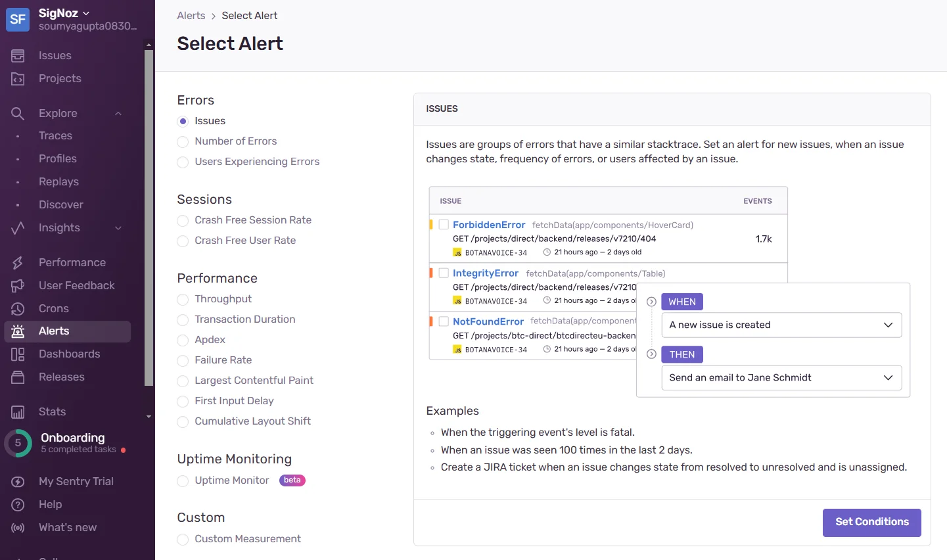947x560 pixels.
Task: Open the 'A new issue is created' dropdown
Action: coord(781,325)
